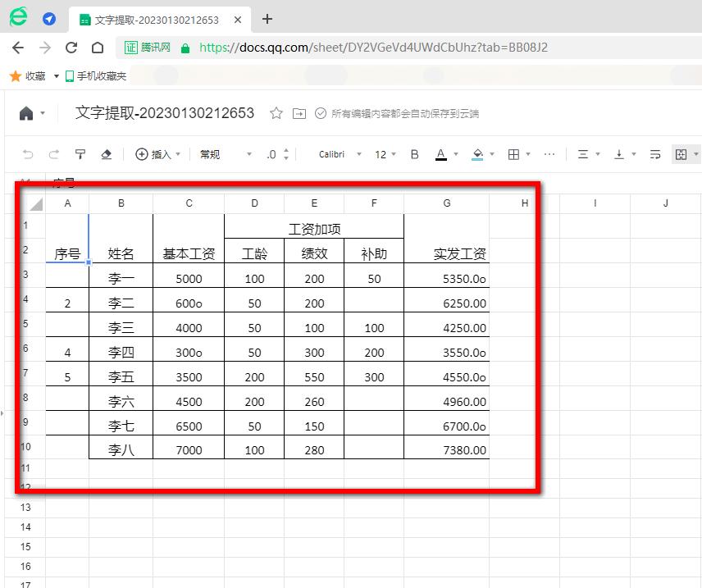Select the format painter tool
The image size is (702, 588).
80,154
